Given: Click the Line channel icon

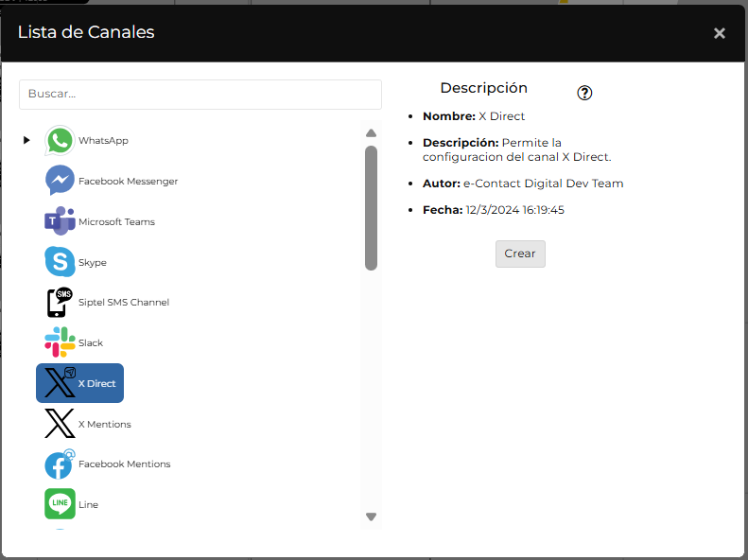Looking at the screenshot, I should point(60,503).
